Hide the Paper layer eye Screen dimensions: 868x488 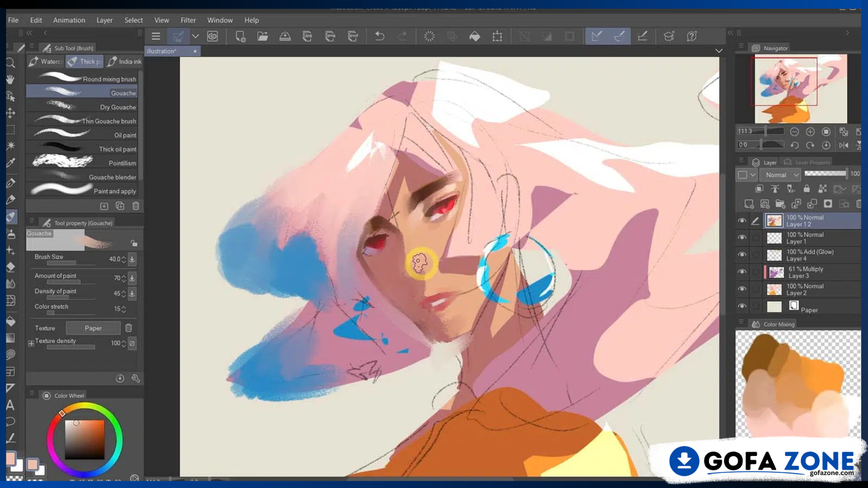[x=742, y=306]
